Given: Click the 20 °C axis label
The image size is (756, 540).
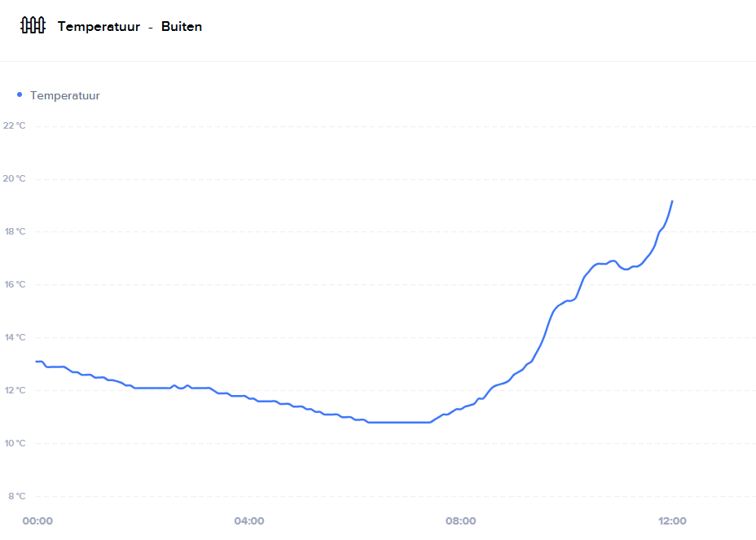Looking at the screenshot, I should click(x=14, y=178).
